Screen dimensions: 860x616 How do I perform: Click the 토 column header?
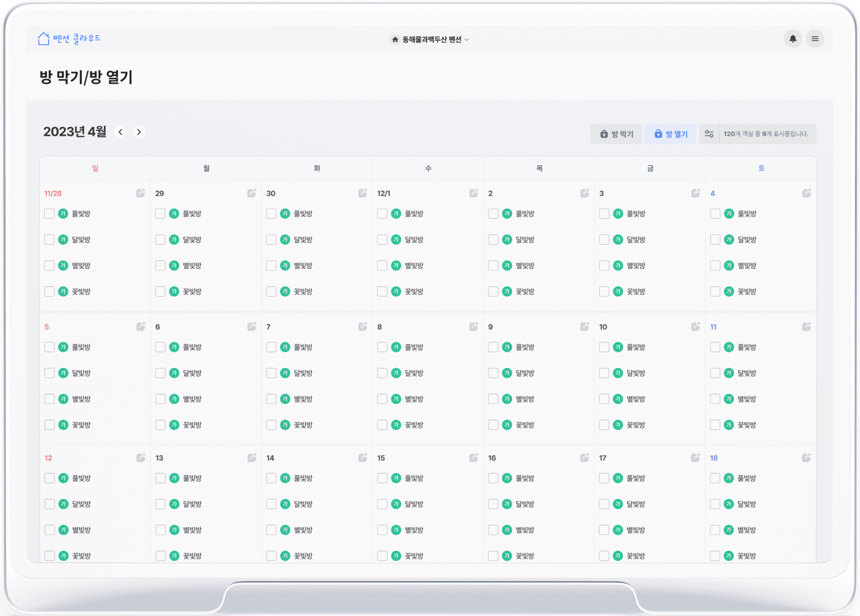click(x=761, y=168)
